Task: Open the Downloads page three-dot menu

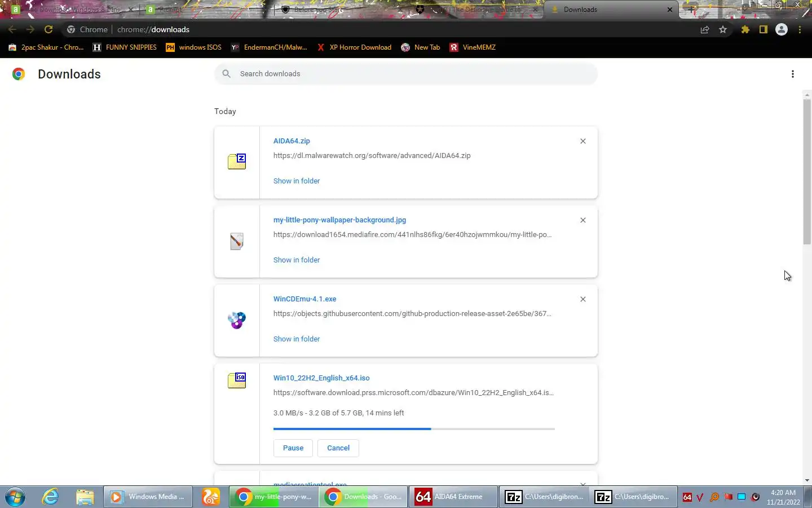Action: pyautogui.click(x=793, y=74)
